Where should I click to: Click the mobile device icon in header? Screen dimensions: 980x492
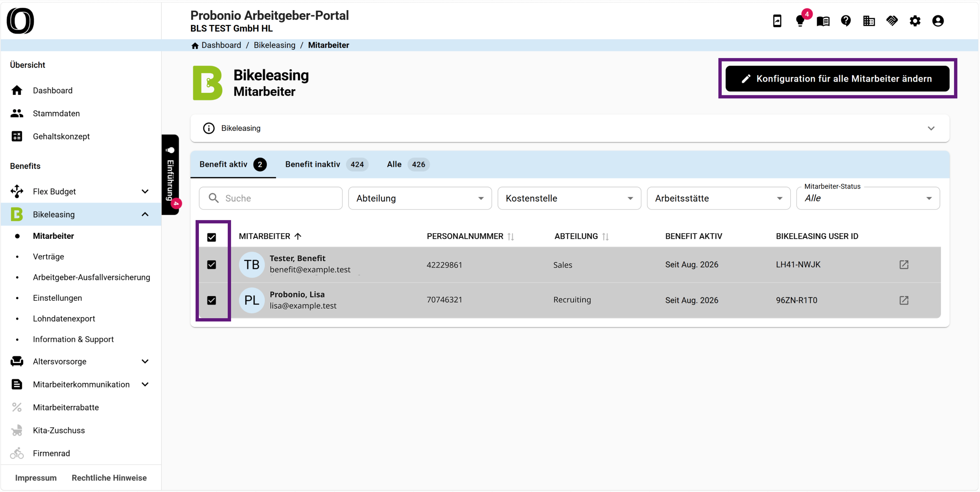[x=777, y=21]
